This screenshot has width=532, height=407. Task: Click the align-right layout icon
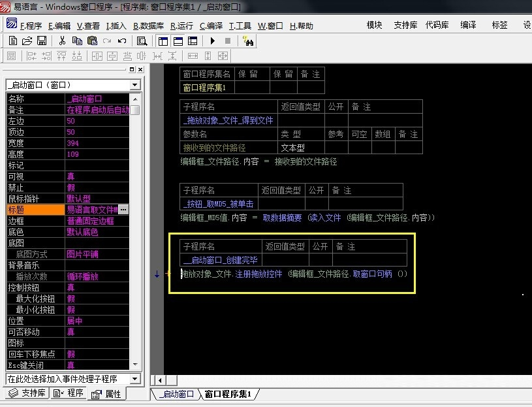tap(46, 56)
